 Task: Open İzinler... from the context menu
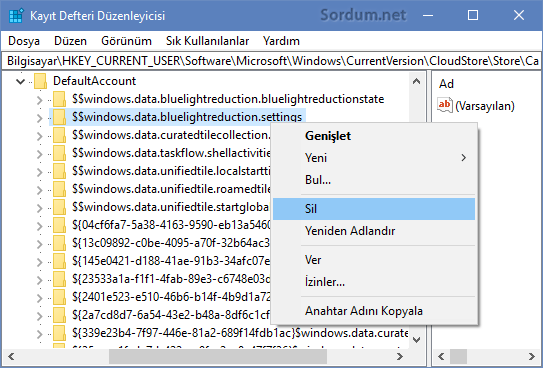(374, 282)
